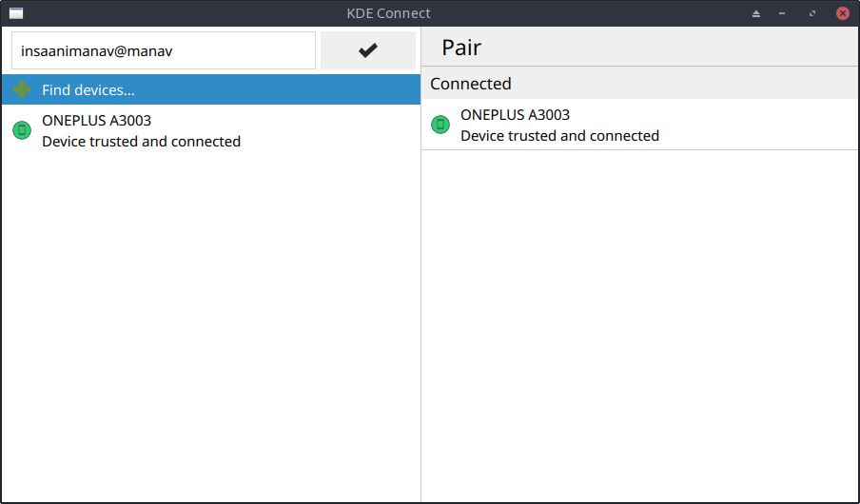Click the KDE Connect title bar text
The height and width of the screenshot is (504, 860).
pyautogui.click(x=388, y=13)
